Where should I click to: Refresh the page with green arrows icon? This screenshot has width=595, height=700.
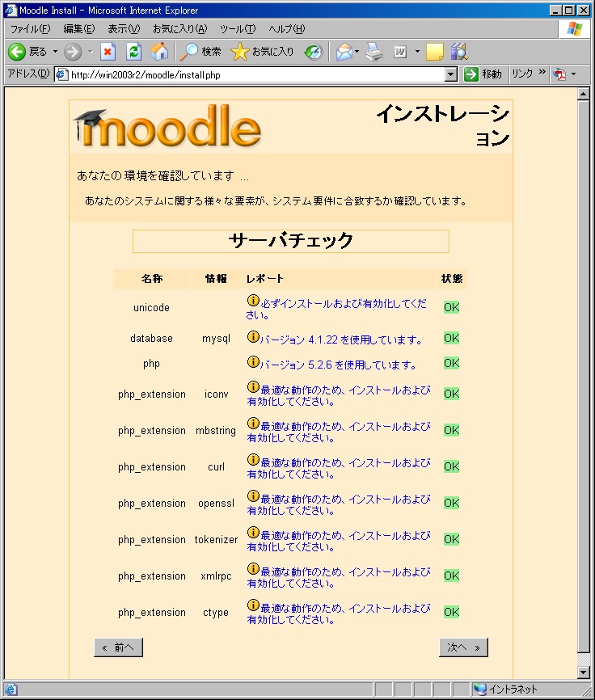133,52
